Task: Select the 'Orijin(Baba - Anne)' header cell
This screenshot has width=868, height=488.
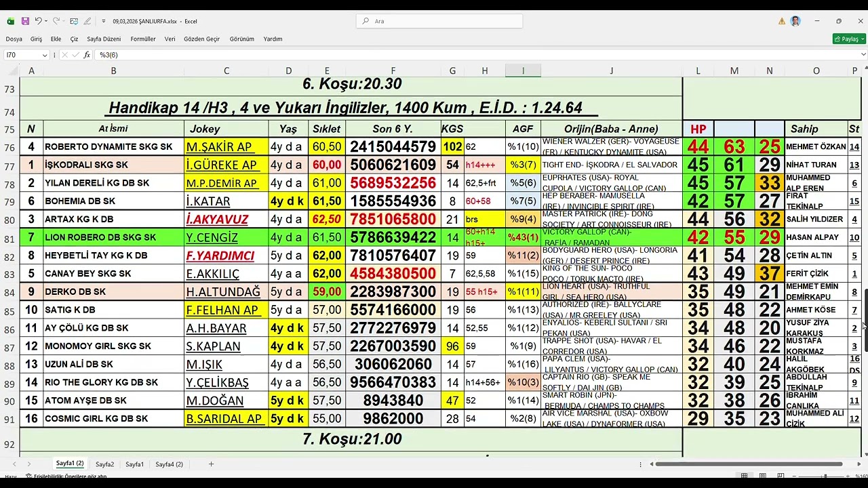Action: pos(611,129)
